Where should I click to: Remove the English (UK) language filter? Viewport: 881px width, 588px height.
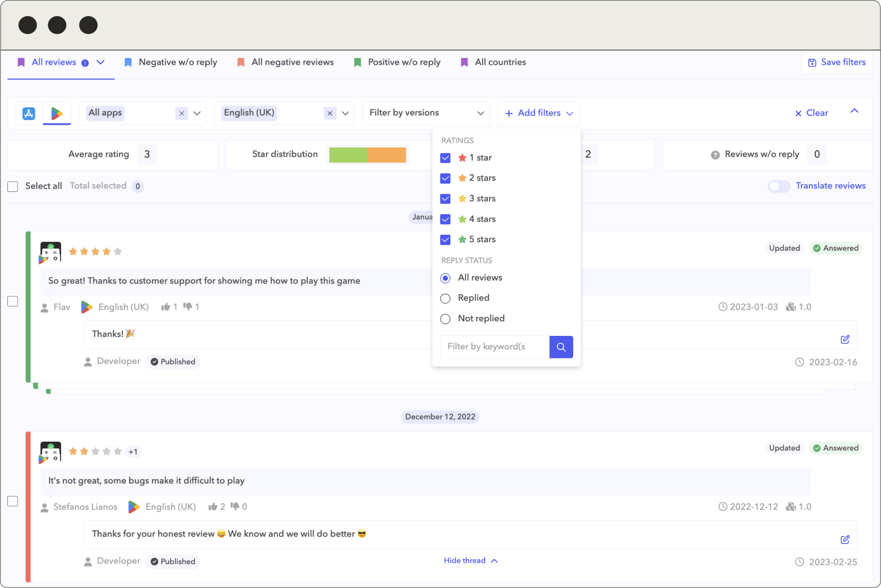330,113
